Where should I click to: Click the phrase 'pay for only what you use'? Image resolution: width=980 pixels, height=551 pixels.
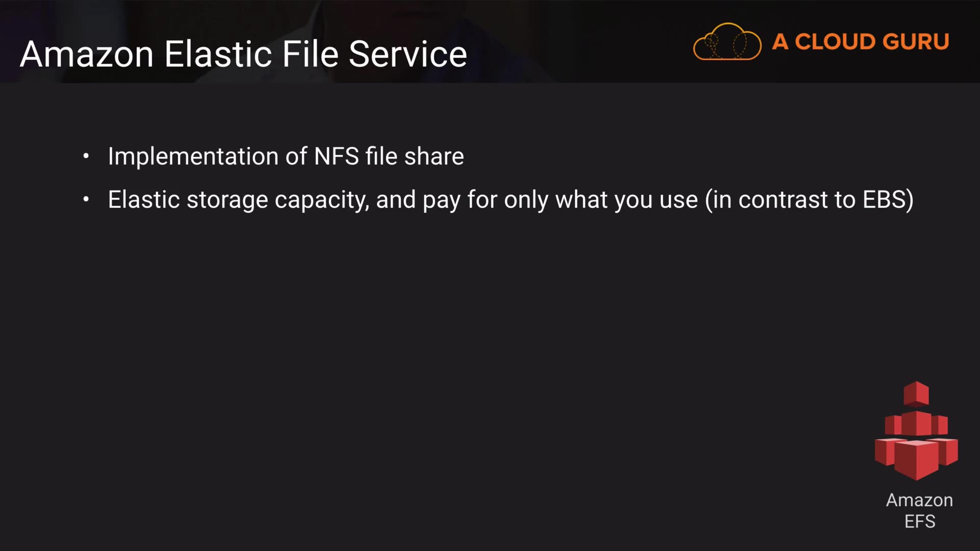pos(560,199)
